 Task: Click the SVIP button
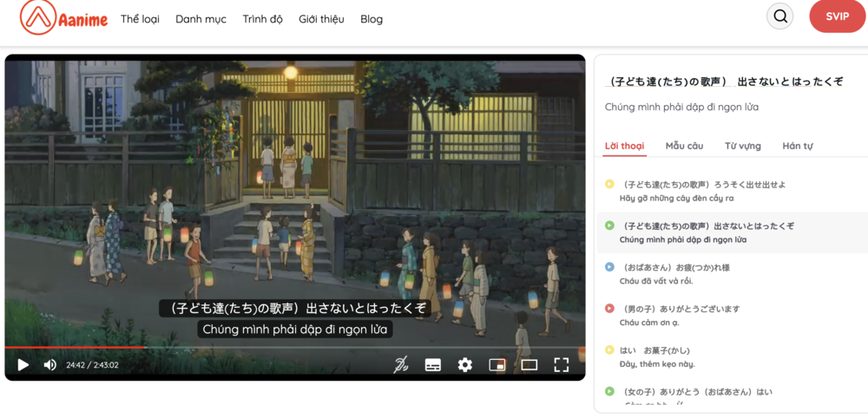pyautogui.click(x=837, y=16)
